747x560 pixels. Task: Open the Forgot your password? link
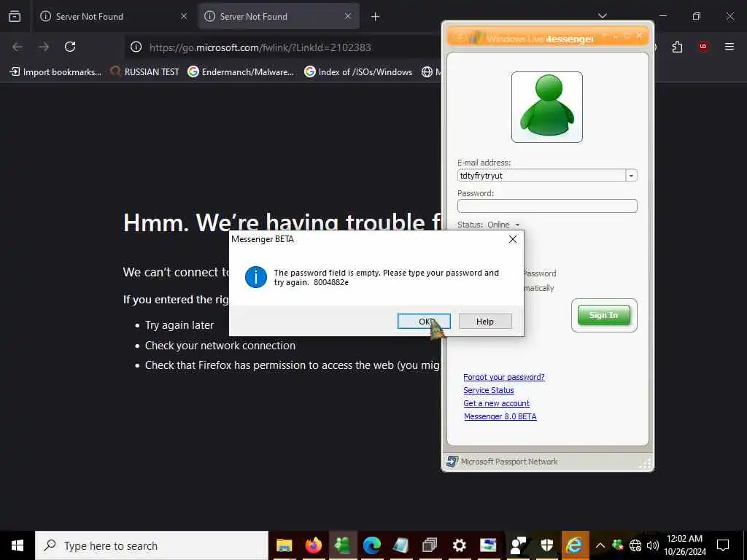click(503, 377)
